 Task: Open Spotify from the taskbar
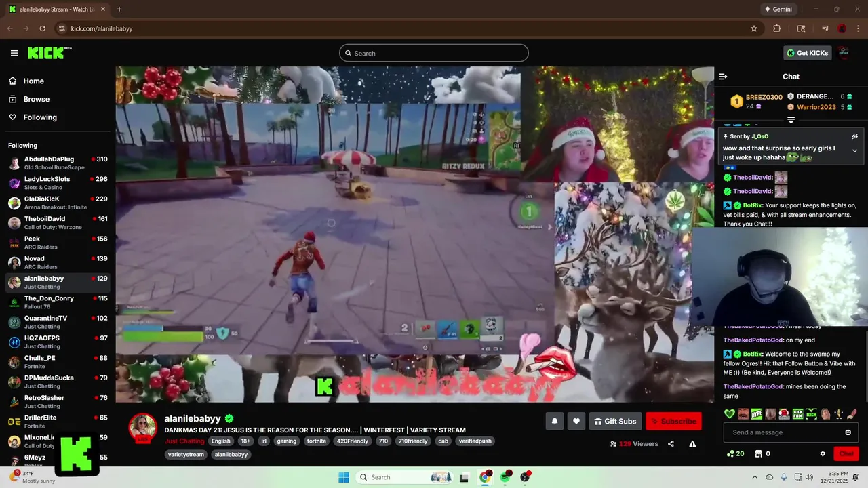[x=505, y=477]
